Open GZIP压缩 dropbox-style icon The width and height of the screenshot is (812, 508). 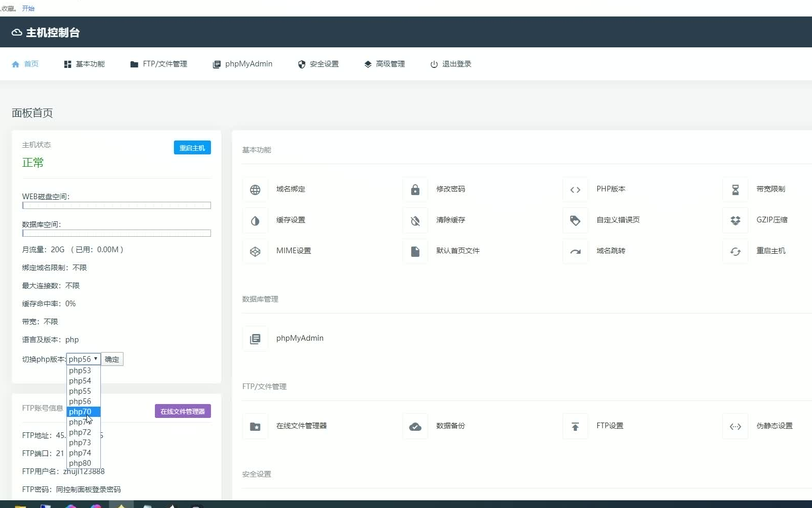[735, 220]
